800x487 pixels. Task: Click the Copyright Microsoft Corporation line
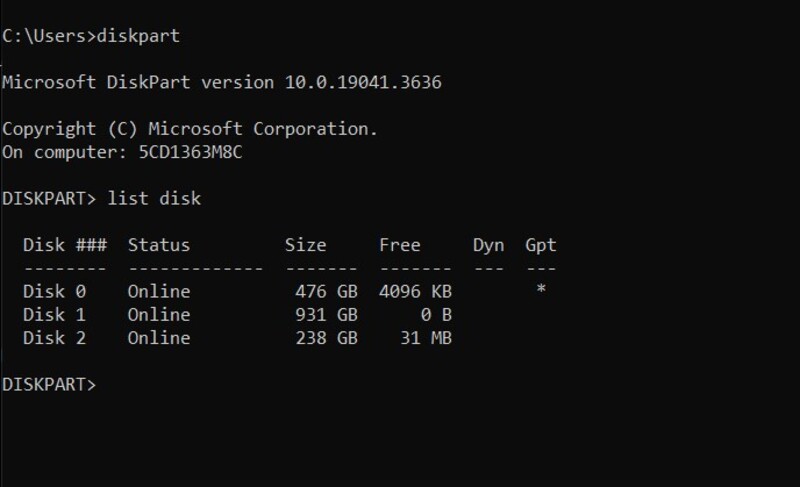(190, 129)
